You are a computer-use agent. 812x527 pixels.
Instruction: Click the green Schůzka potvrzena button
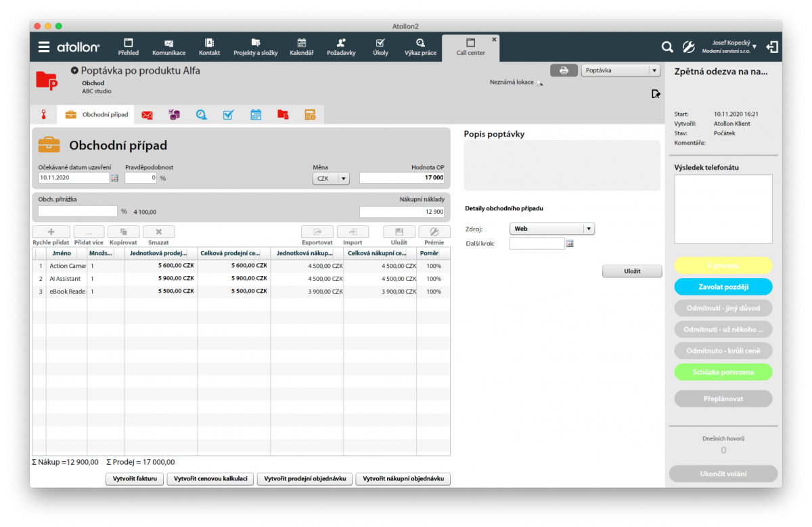click(723, 372)
